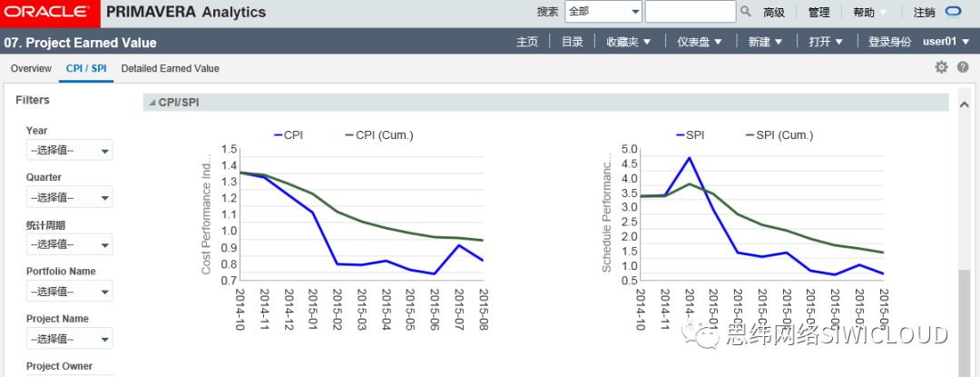Click the 2014-10 CPI axis label
Screen dimensions: 980x377
[x=239, y=309]
